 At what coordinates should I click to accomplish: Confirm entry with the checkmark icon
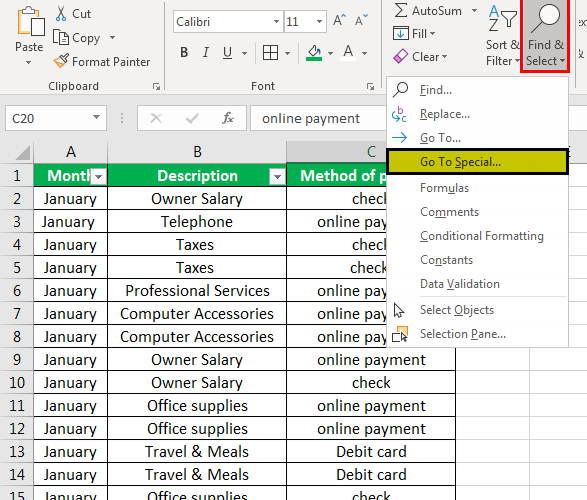pos(192,118)
